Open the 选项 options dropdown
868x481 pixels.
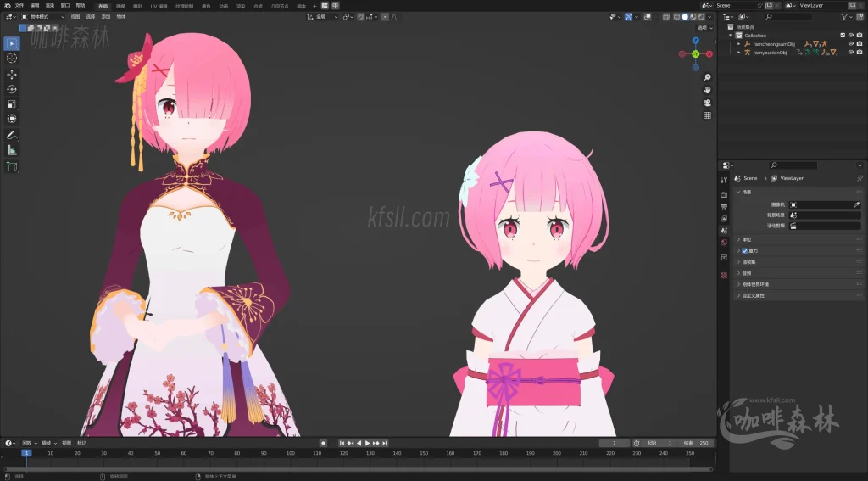[x=704, y=28]
